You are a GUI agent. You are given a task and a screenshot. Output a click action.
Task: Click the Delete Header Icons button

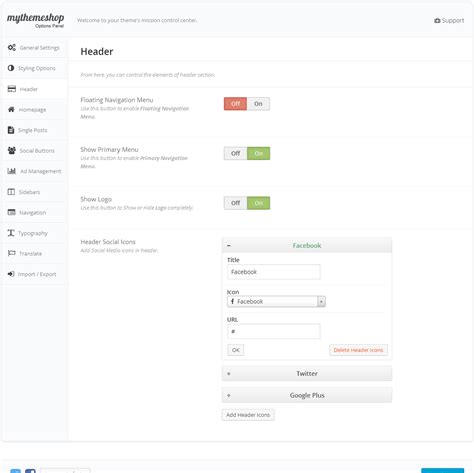click(358, 350)
